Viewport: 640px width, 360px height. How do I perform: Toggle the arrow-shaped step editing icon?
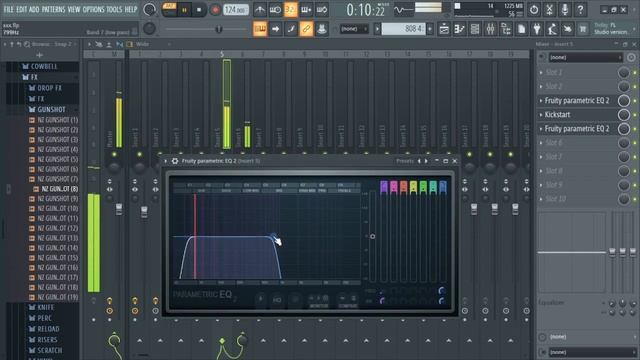275,29
